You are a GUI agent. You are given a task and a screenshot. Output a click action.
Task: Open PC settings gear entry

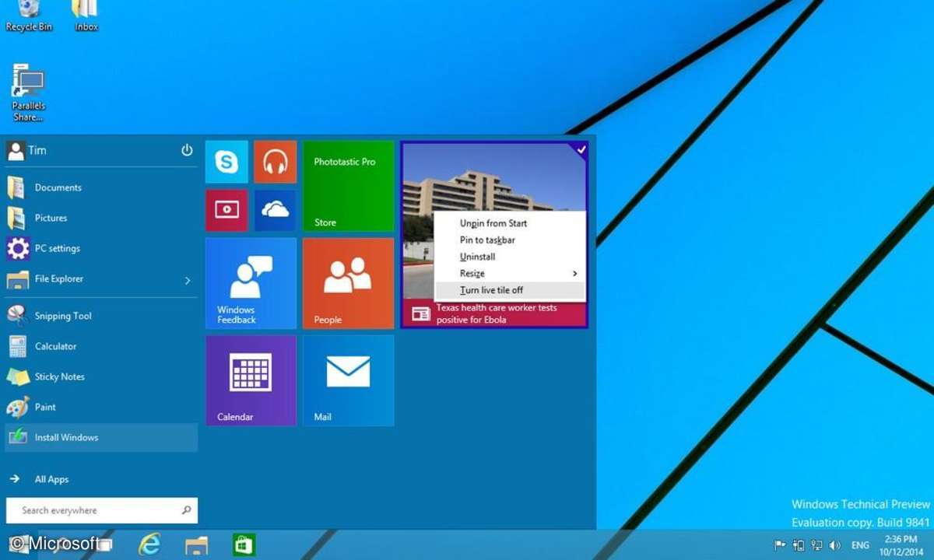(101, 248)
